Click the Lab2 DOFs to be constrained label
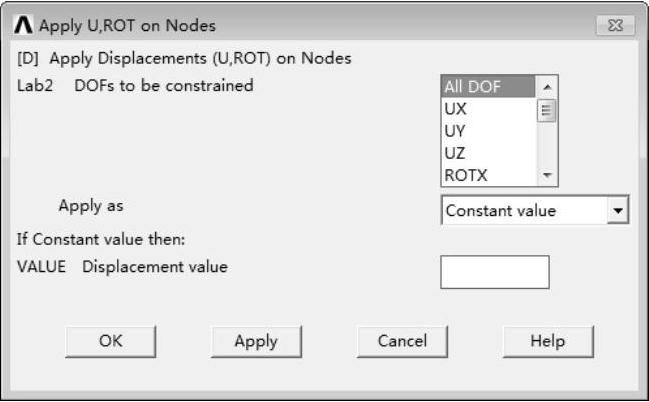This screenshot has width=649, height=402. point(135,85)
